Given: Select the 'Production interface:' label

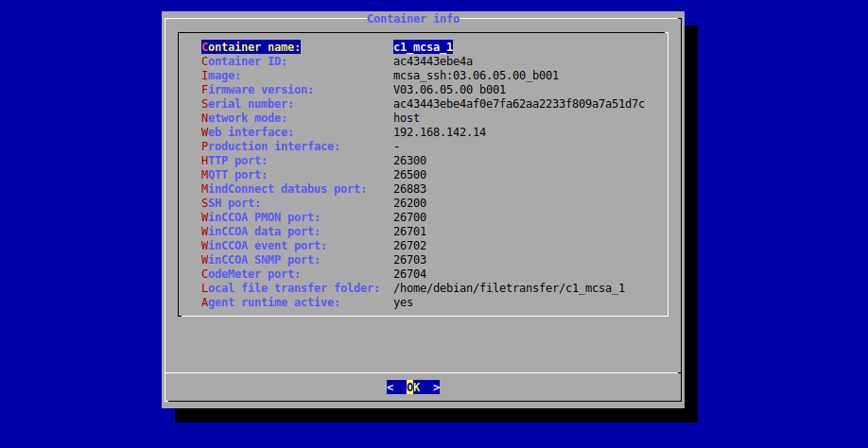Looking at the screenshot, I should [270, 146].
